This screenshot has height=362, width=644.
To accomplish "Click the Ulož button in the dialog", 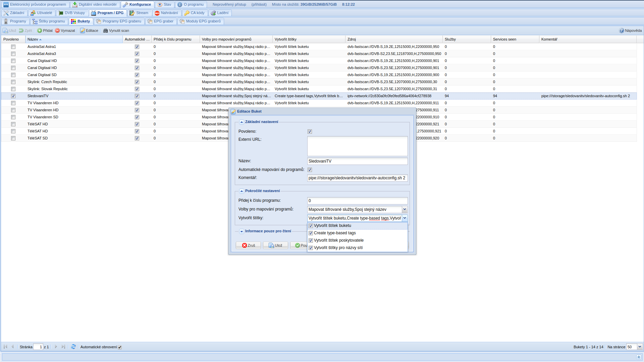I will (275, 245).
